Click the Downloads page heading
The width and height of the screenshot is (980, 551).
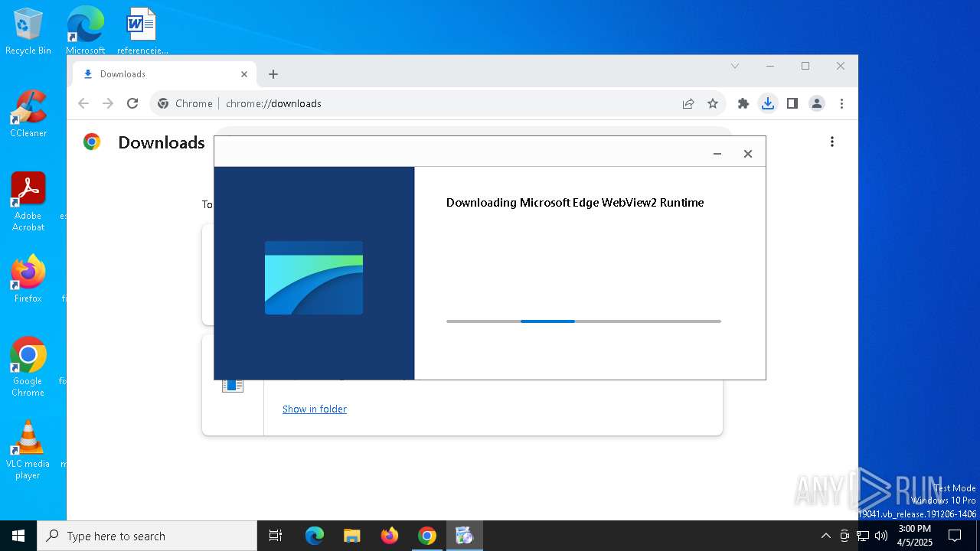click(162, 142)
